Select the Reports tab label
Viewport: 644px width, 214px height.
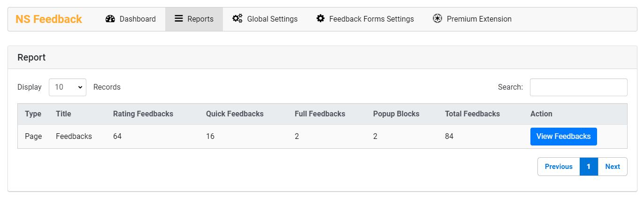pyautogui.click(x=200, y=19)
